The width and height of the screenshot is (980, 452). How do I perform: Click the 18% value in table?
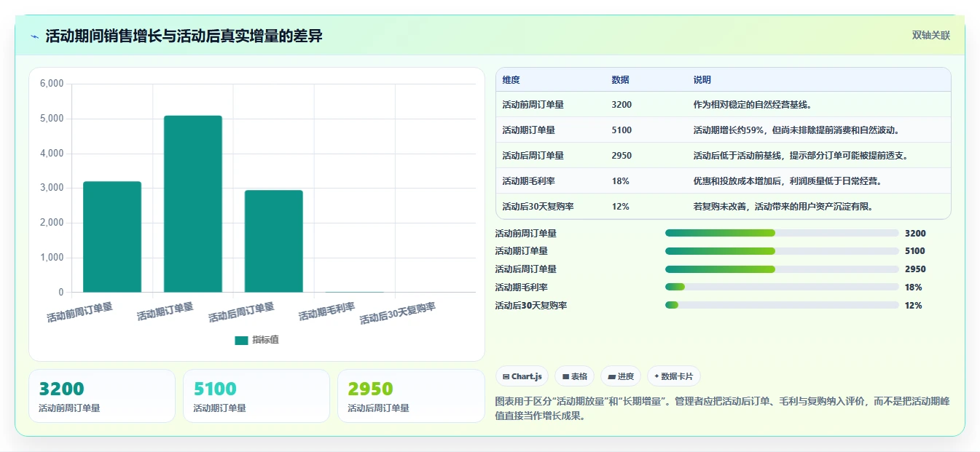coord(620,181)
